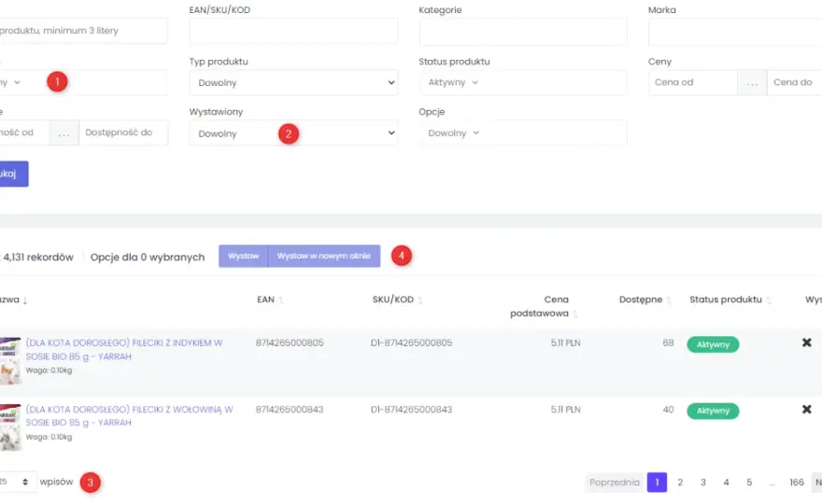Click SKU DI-8714265000843

(411, 410)
